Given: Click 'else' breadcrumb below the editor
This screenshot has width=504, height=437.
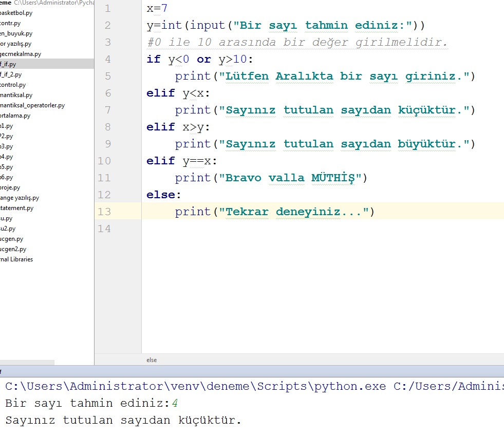Looking at the screenshot, I should coord(152,360).
